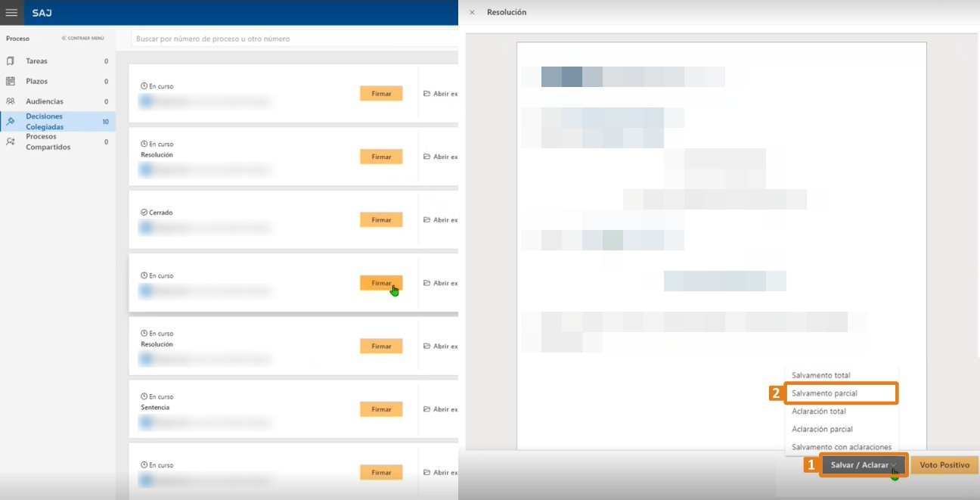The width and height of the screenshot is (980, 500).
Task: Choose Salvamento parcial option
Action: click(x=842, y=393)
